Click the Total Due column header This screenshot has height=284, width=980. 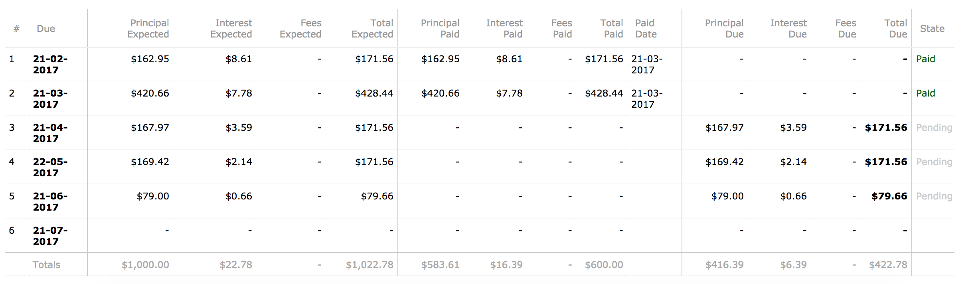coord(895,29)
